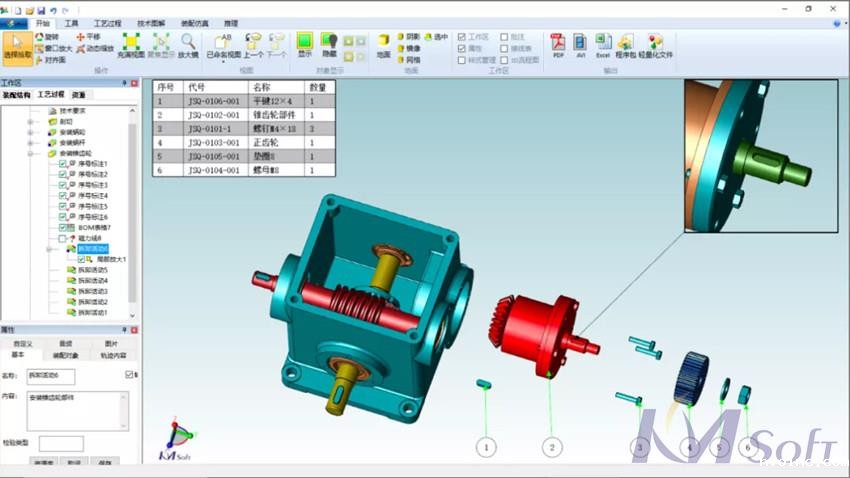The image size is (850, 478).
Task: Toggle the 序号标注1 checkbox in tree
Action: pyautogui.click(x=63, y=163)
